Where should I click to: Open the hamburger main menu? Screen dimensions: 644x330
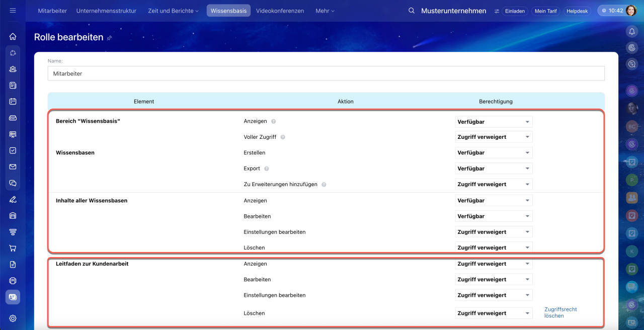[x=13, y=11]
